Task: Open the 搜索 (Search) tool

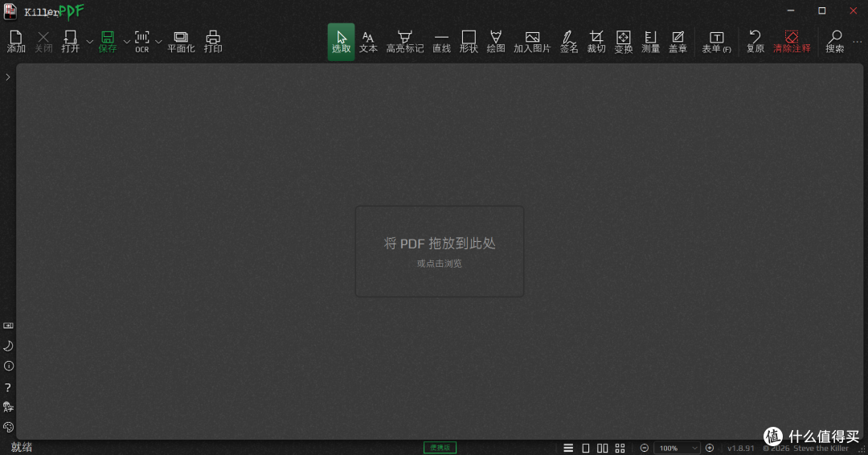Action: point(835,42)
